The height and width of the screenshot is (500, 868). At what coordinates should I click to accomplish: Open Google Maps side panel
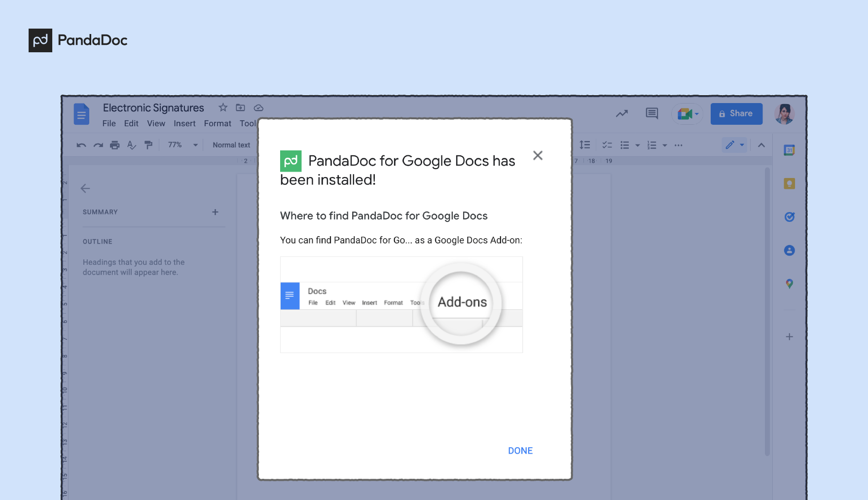790,284
